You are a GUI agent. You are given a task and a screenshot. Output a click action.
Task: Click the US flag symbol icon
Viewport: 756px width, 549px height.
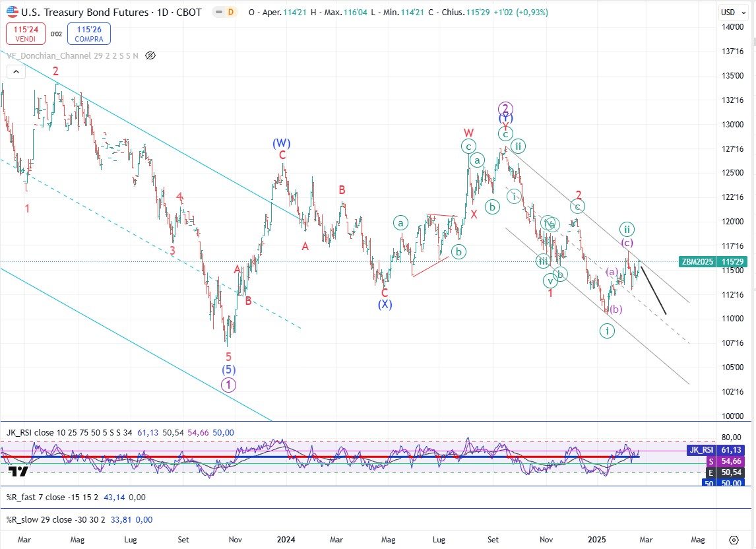13,12
